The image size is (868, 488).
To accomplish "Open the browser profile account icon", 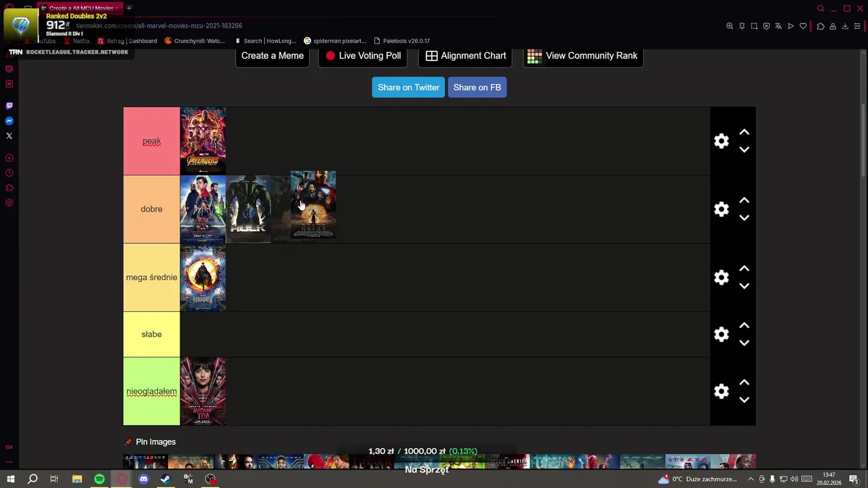I will tap(833, 26).
